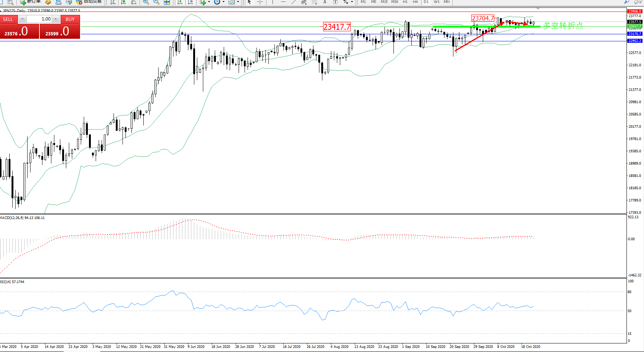Click the Zoom Out magnifier icon

pyautogui.click(x=156, y=2)
